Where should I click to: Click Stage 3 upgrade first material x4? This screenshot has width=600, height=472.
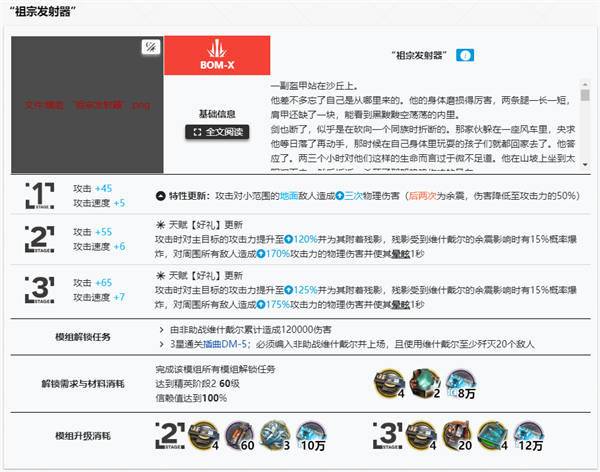click(421, 436)
